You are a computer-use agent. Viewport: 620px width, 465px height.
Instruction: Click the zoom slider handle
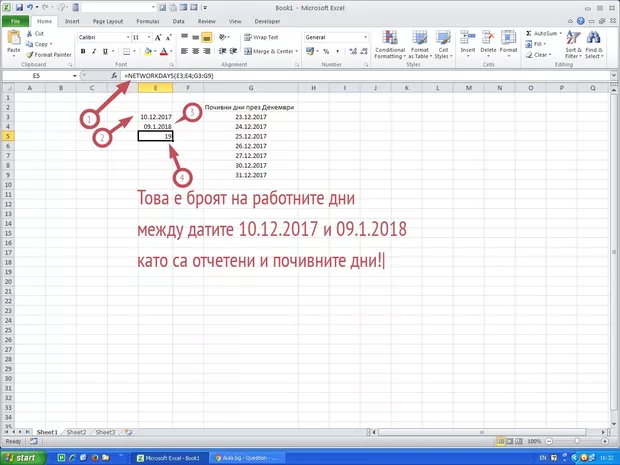click(577, 441)
